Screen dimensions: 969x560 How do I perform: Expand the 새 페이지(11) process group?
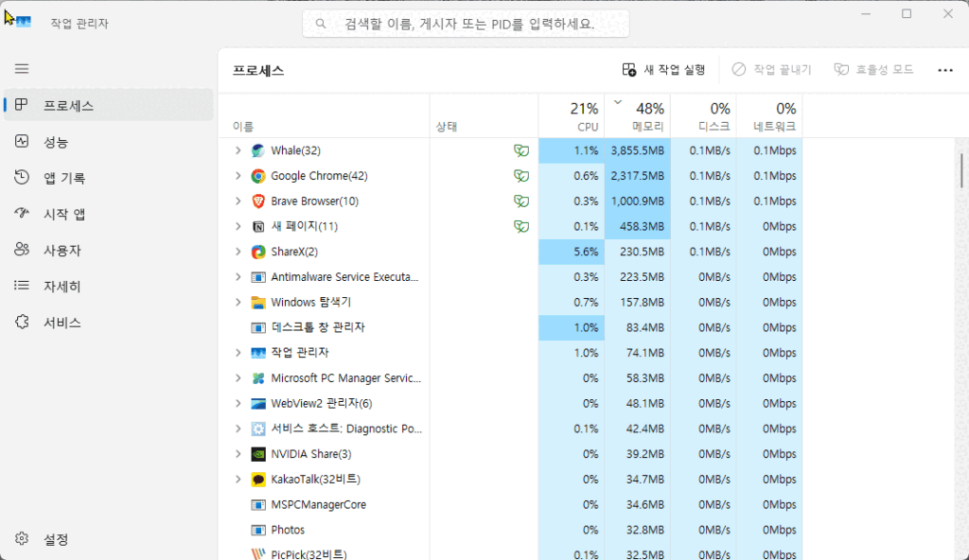(x=238, y=226)
